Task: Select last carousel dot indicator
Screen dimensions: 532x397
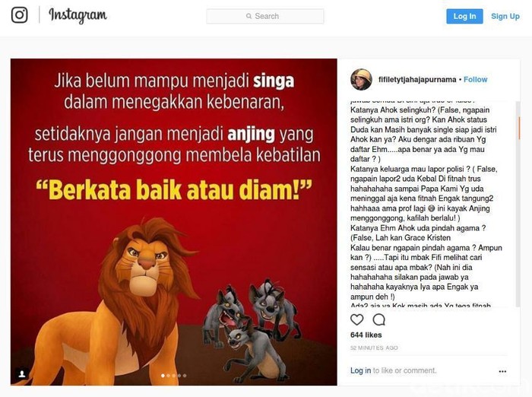Action: coord(185,376)
